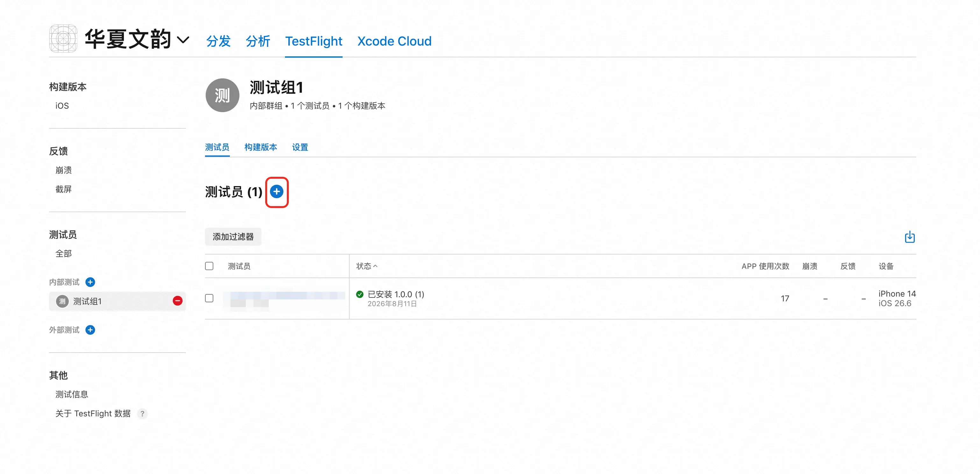
Task: Click the 反馈 column header in table
Action: pos(848,266)
